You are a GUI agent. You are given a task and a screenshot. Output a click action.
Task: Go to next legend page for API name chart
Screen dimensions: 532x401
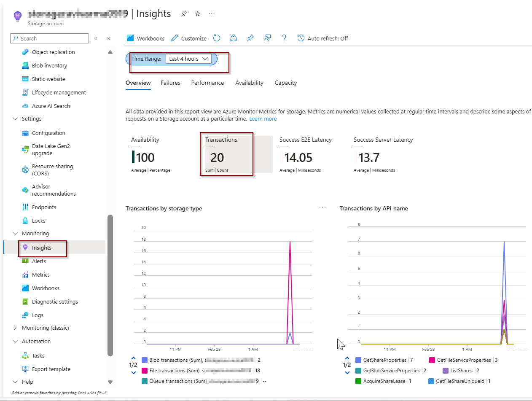click(347, 373)
